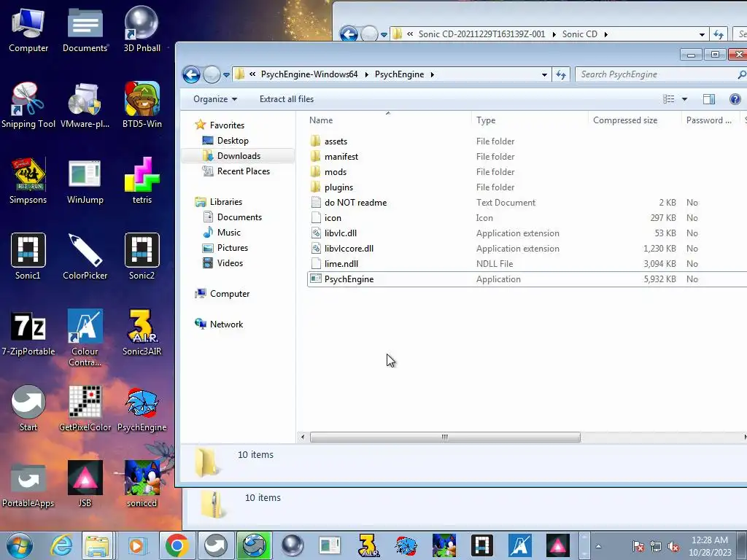The image size is (747, 560).
Task: Select the Start desktop icon
Action: (x=28, y=408)
